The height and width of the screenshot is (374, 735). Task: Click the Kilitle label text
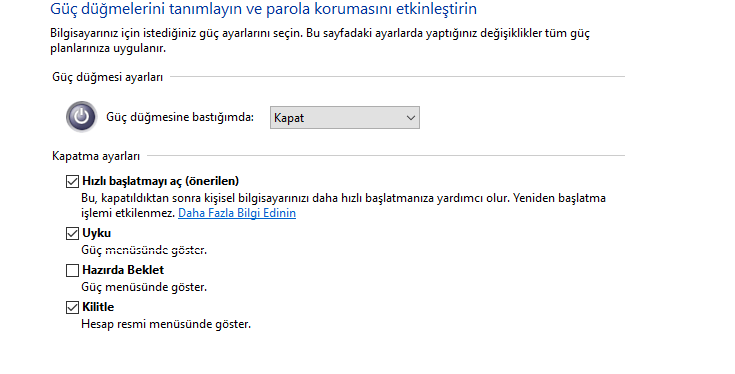[x=98, y=307]
